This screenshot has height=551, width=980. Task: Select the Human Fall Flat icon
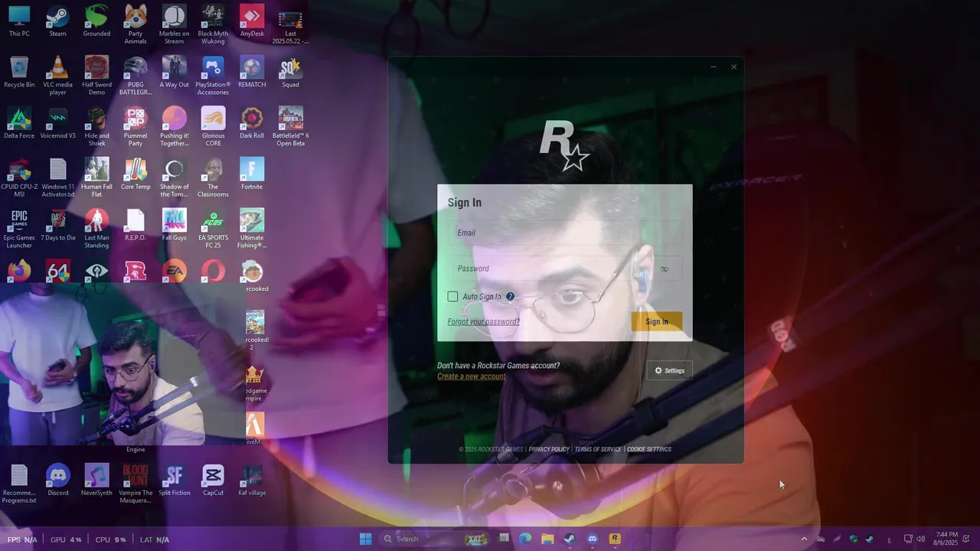96,178
